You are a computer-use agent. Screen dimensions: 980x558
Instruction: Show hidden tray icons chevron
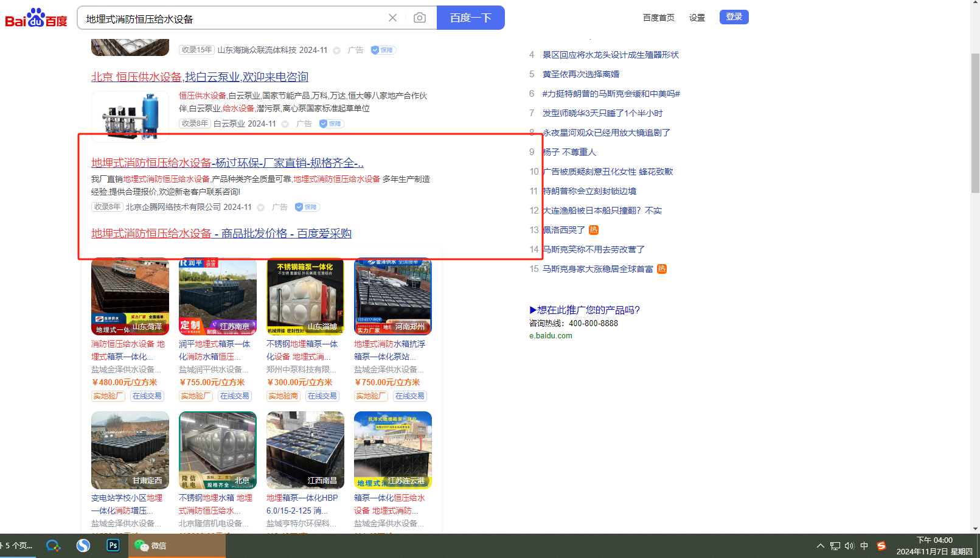click(821, 546)
